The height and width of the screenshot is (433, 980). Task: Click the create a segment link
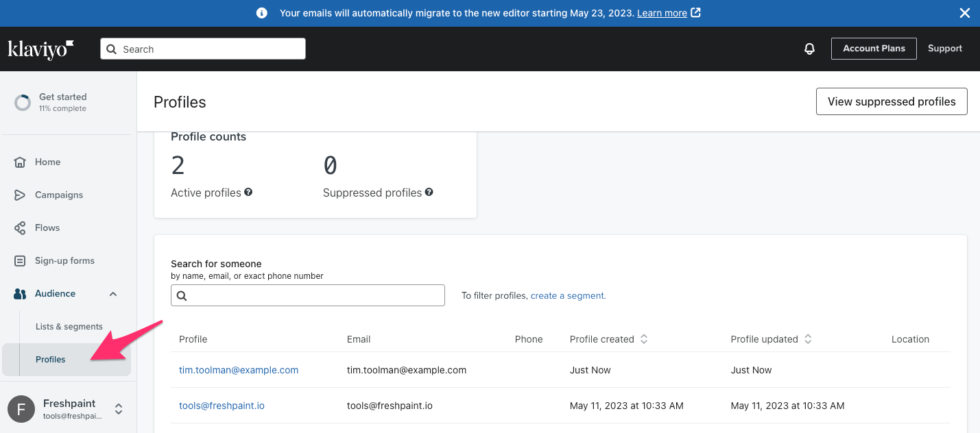point(568,296)
